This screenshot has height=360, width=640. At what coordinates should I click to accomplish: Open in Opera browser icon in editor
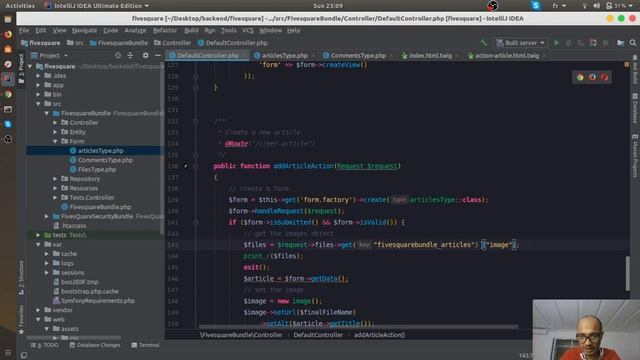pyautogui.click(x=604, y=77)
